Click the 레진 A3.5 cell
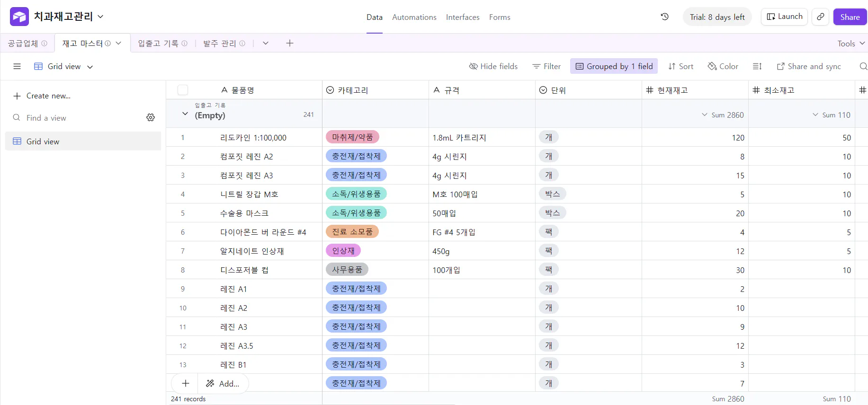The height and width of the screenshot is (405, 868). coord(237,346)
